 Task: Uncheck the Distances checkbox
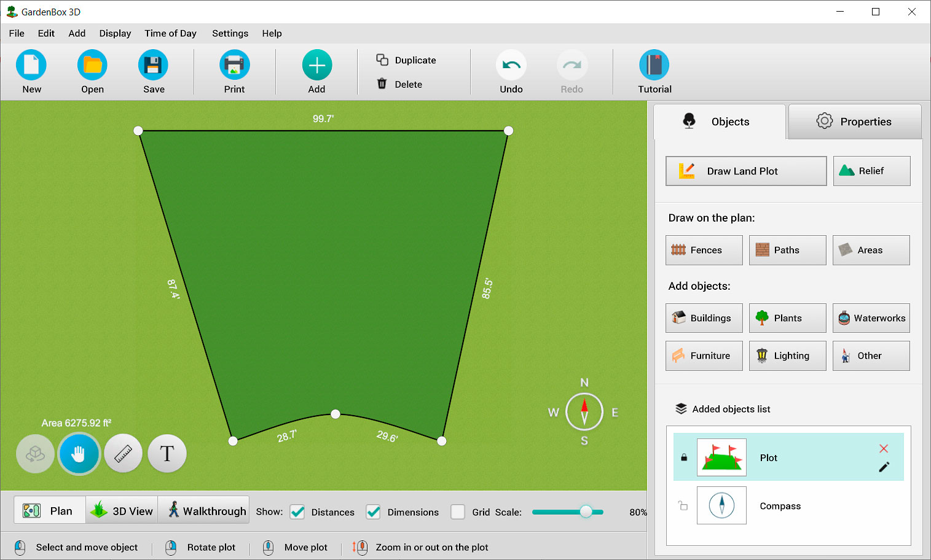297,512
